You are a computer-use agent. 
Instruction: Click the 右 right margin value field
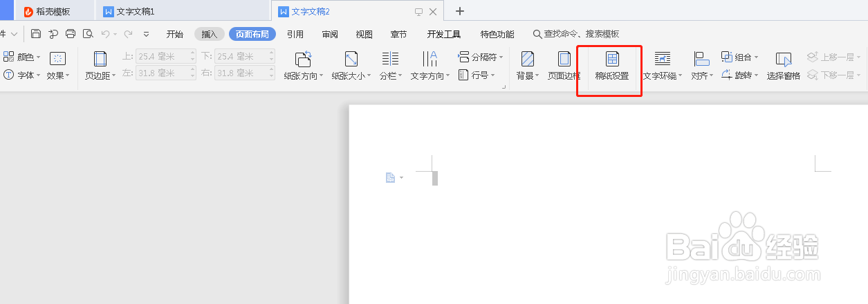pos(241,73)
